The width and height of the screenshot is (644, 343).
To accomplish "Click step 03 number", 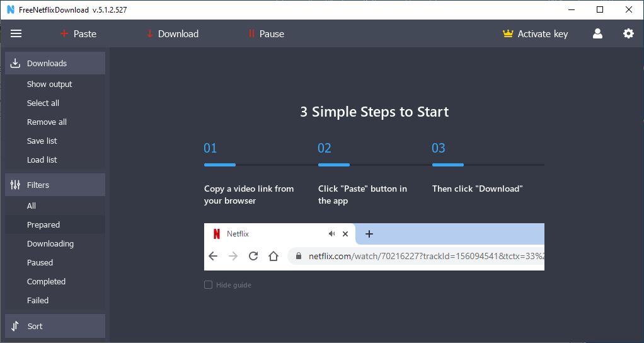I will (438, 148).
